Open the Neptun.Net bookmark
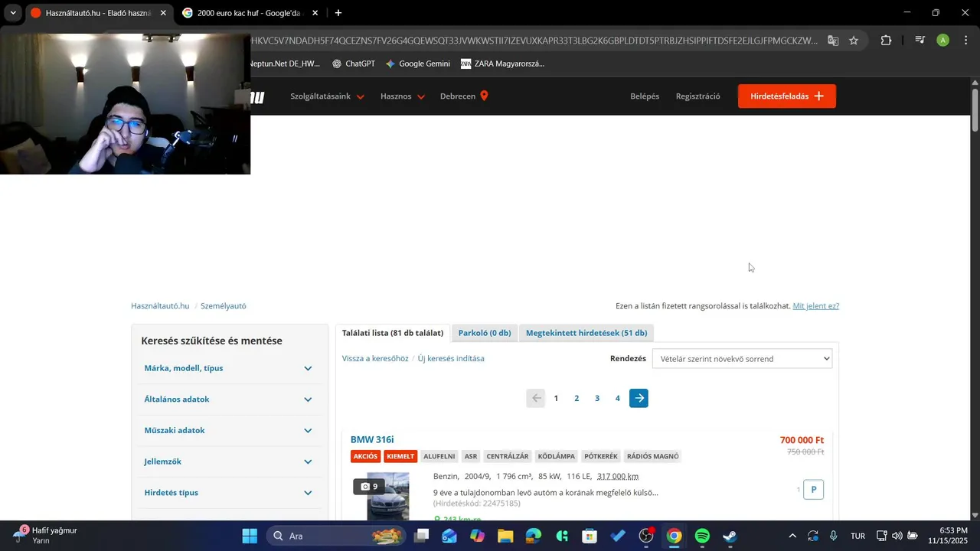Viewport: 980px width, 551px height. click(284, 64)
